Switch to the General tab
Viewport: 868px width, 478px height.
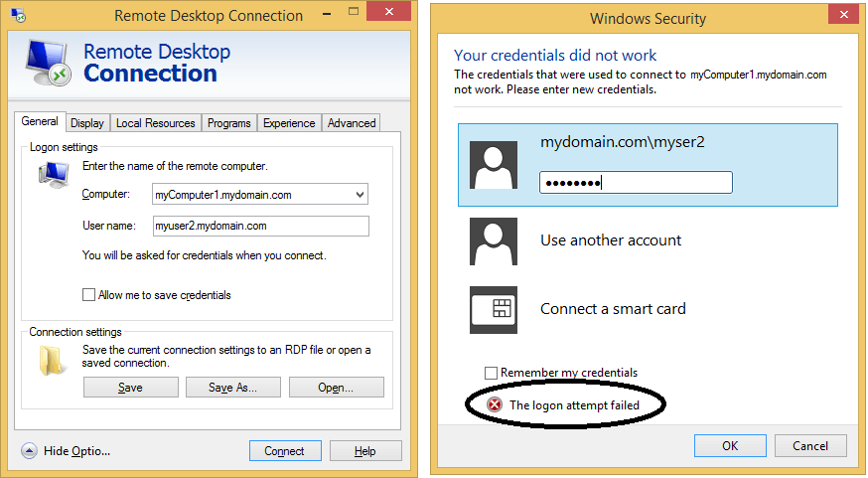40,121
